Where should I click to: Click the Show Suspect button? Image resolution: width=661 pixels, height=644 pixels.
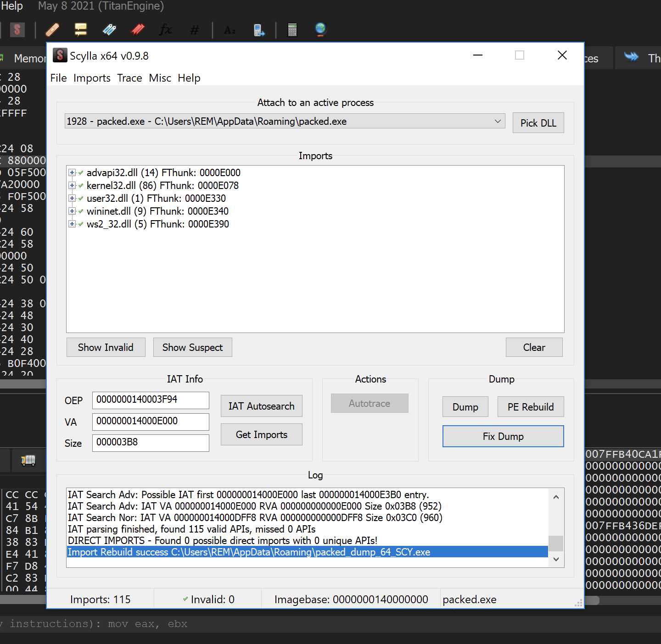click(192, 347)
